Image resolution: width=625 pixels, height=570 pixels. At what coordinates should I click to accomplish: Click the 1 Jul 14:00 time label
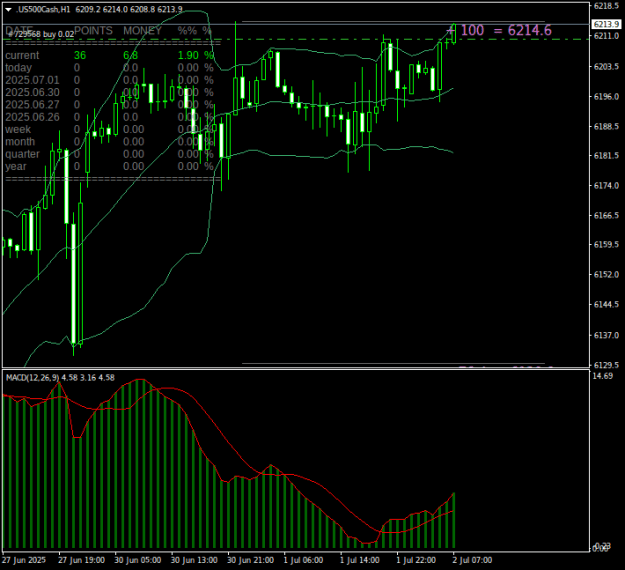coord(360,560)
